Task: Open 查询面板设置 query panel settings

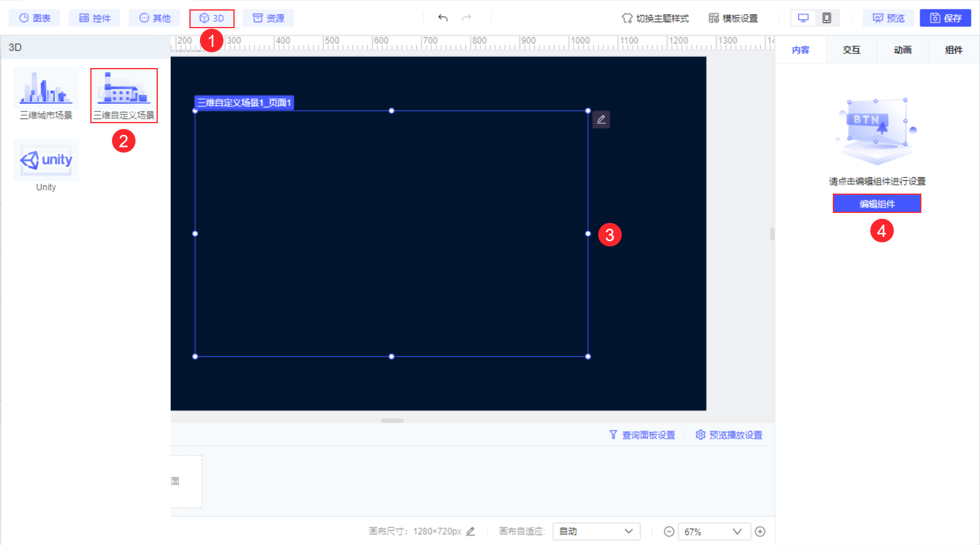Action: click(642, 435)
